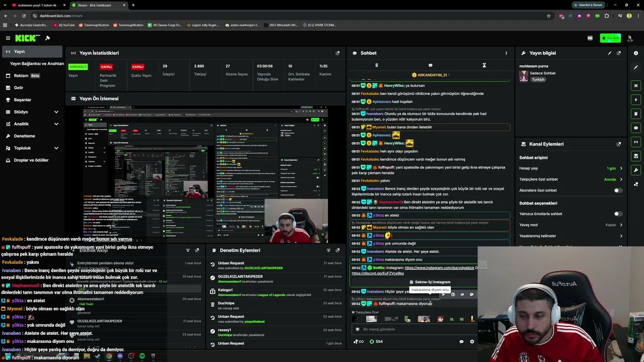Image resolution: width=644 pixels, height=362 pixels.
Task: Open Denetleme in the sidebar
Action: [x=32, y=136]
